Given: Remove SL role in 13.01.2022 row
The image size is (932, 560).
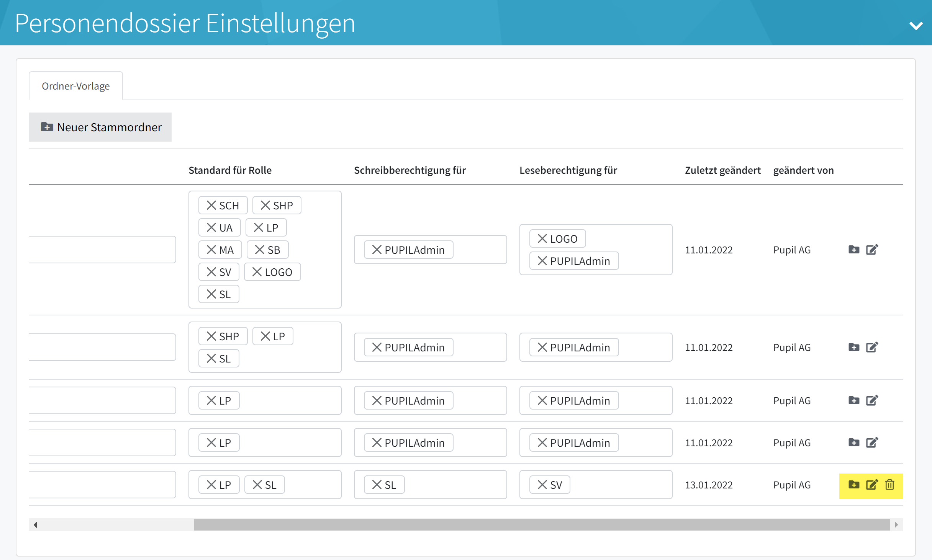Looking at the screenshot, I should point(257,485).
